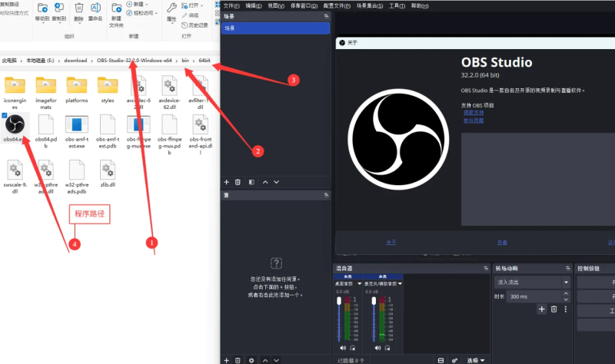Click the bin breadcrumb in Explorer address bar

point(185,61)
